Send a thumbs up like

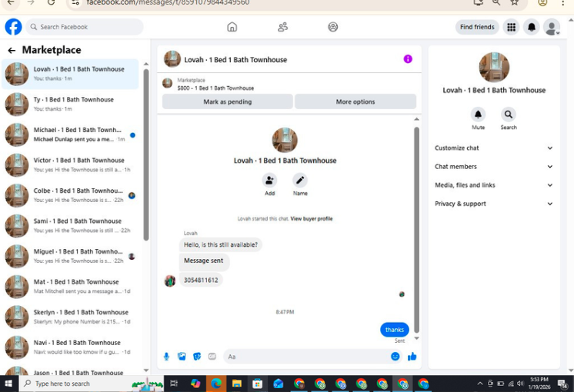click(412, 357)
